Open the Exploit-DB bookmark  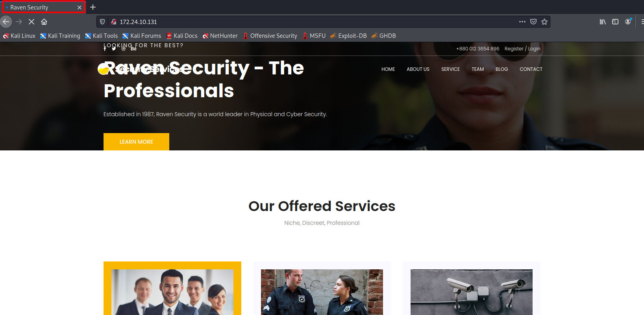348,36
